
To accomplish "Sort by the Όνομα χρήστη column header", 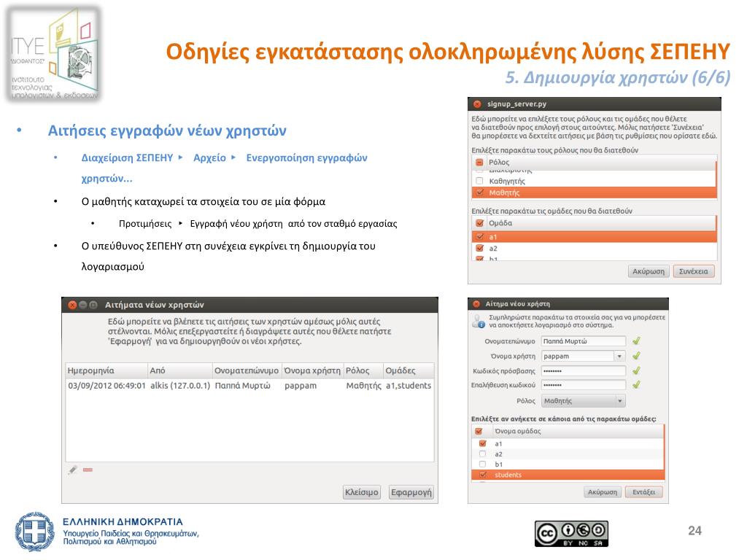I will coord(312,370).
